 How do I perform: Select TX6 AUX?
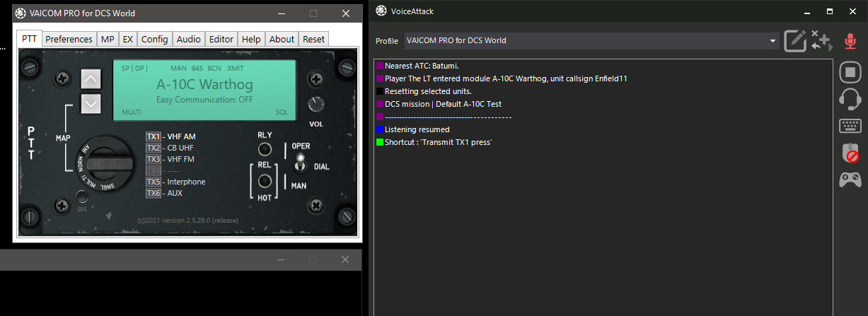pyautogui.click(x=166, y=193)
